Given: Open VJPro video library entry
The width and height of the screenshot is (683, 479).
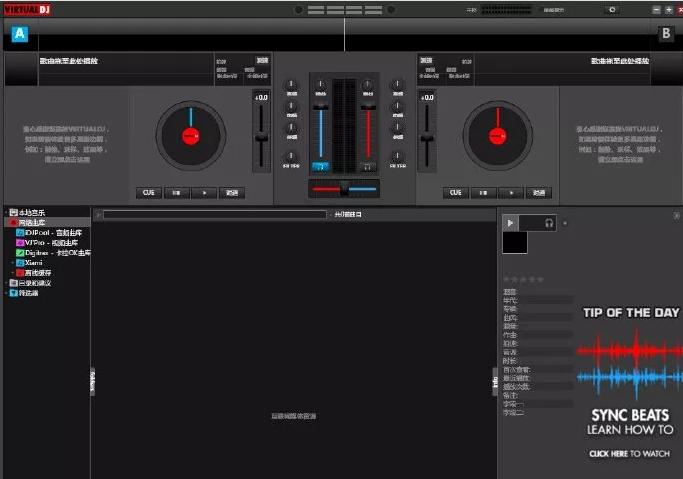Looking at the screenshot, I should click(47, 243).
